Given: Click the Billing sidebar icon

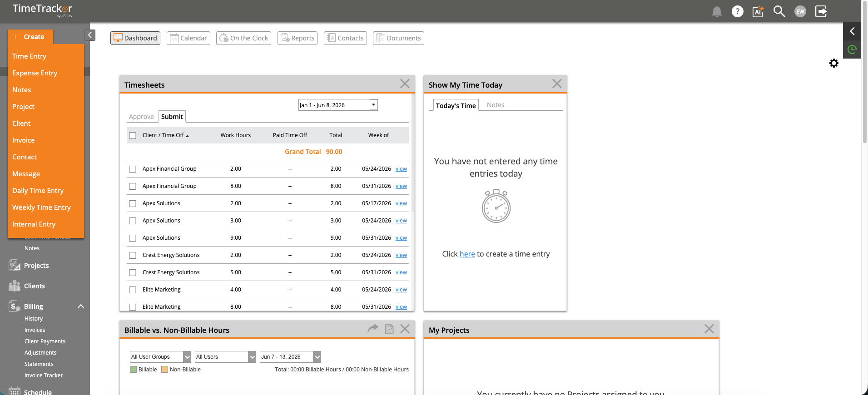Looking at the screenshot, I should click(15, 306).
